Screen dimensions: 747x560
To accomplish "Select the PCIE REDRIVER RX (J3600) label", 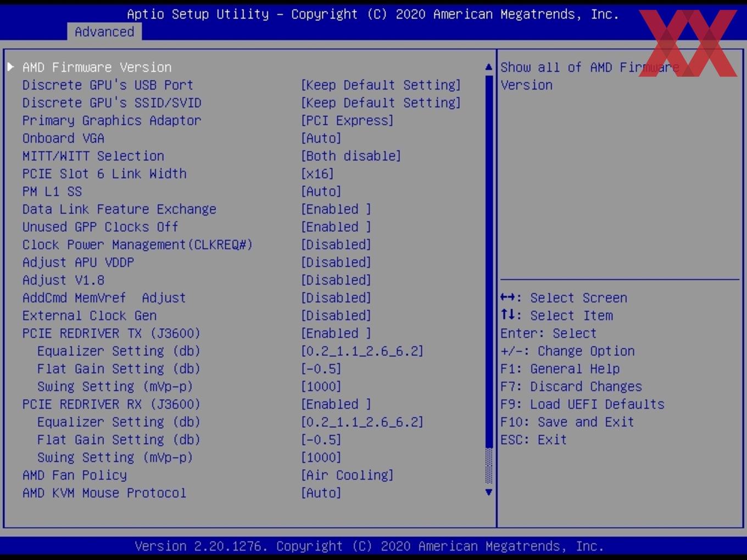I will tap(112, 404).
